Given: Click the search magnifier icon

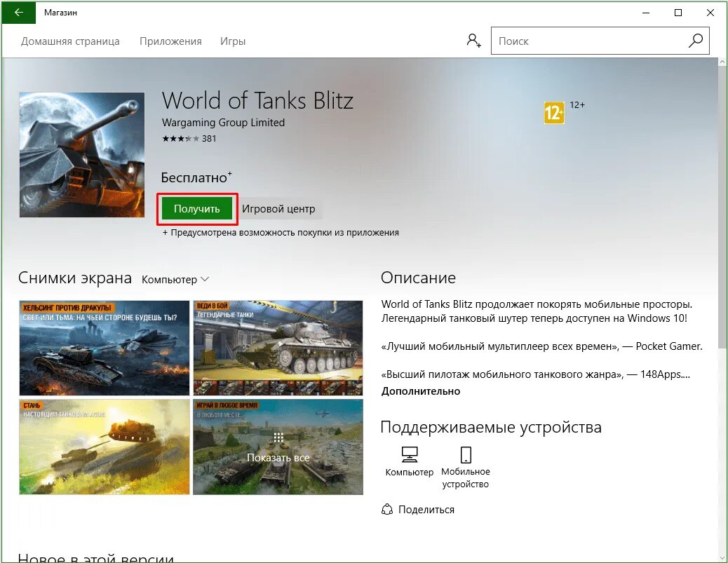Looking at the screenshot, I should pyautogui.click(x=695, y=41).
